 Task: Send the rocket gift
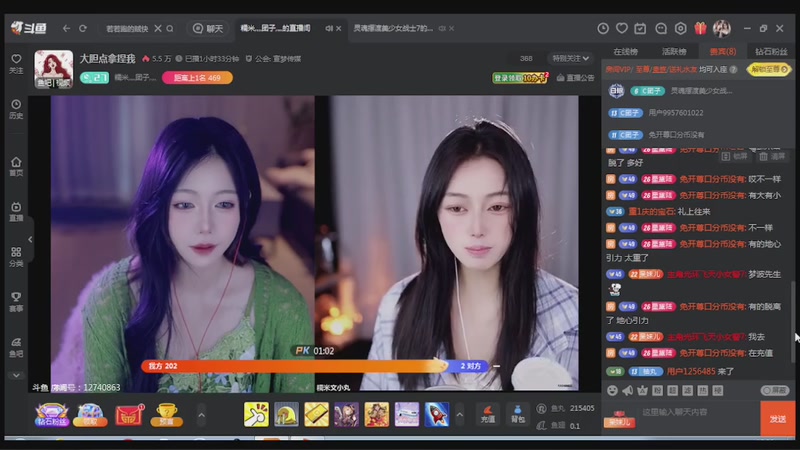pos(437,414)
